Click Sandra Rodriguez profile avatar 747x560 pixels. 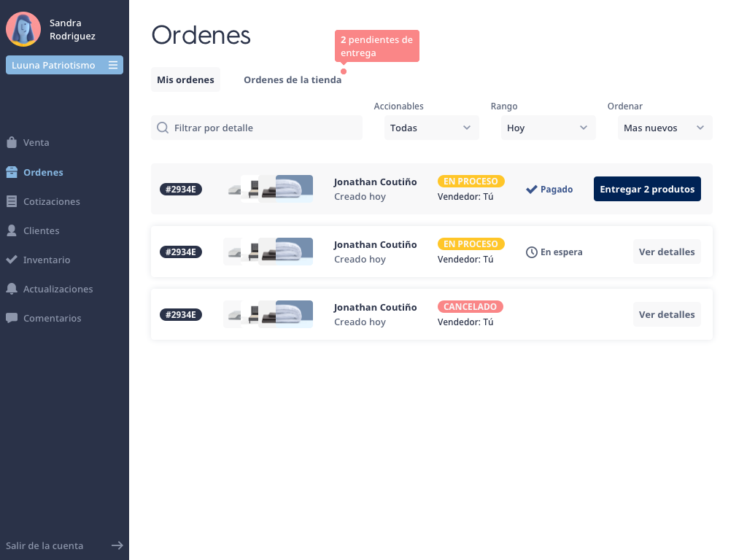[x=23, y=29]
